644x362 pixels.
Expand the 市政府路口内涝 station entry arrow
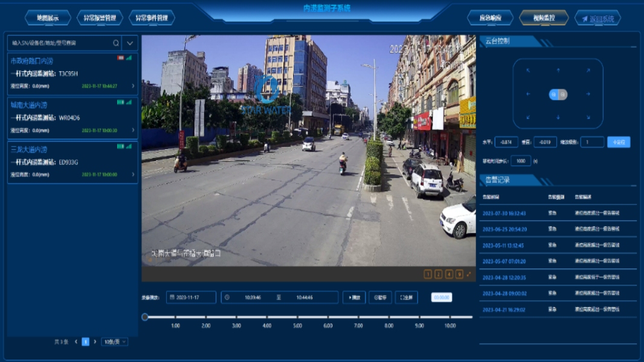(x=134, y=86)
